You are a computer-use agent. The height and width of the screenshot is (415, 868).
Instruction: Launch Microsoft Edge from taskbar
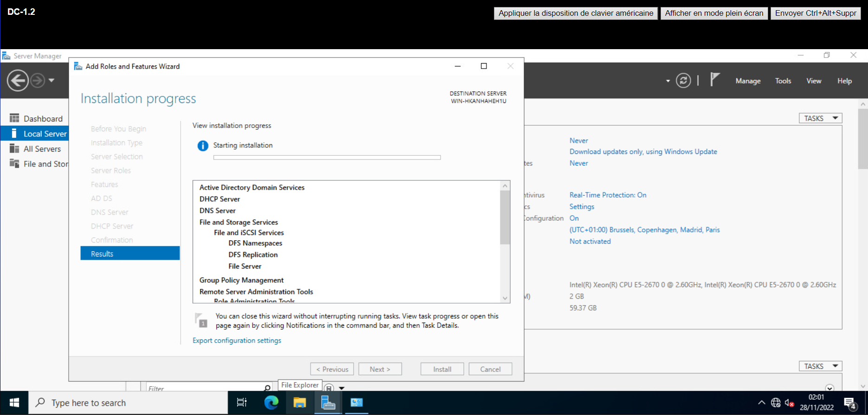[271, 402]
